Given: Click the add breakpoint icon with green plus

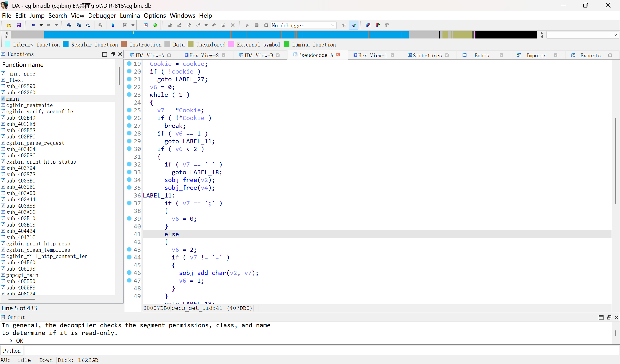Looking at the screenshot, I should tap(378, 25).
